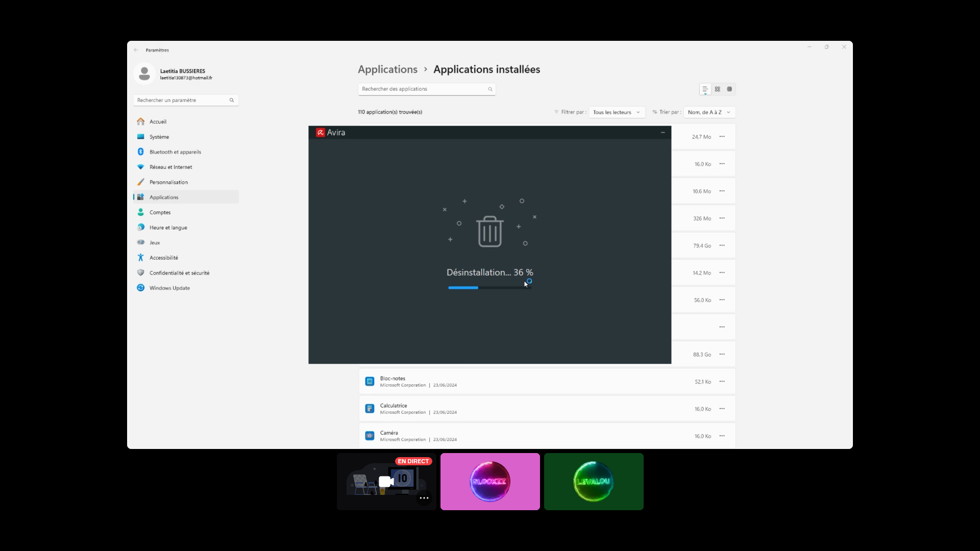Open more options for the 88,3 Go app

click(722, 355)
